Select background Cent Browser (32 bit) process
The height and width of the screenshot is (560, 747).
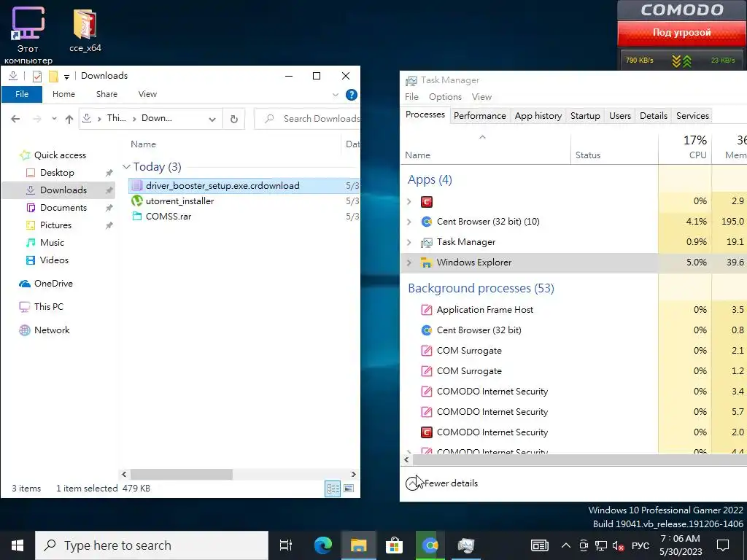[x=479, y=330]
